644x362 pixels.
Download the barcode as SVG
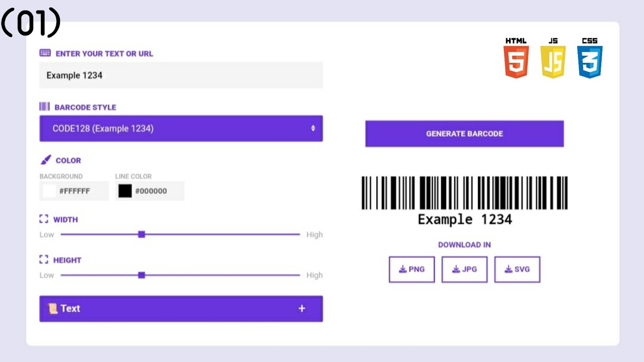517,269
